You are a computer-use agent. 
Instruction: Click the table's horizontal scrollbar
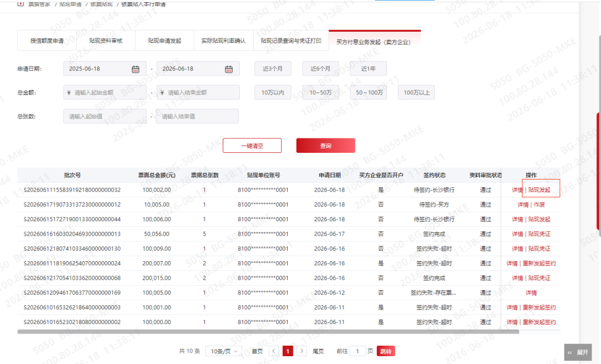(268, 331)
